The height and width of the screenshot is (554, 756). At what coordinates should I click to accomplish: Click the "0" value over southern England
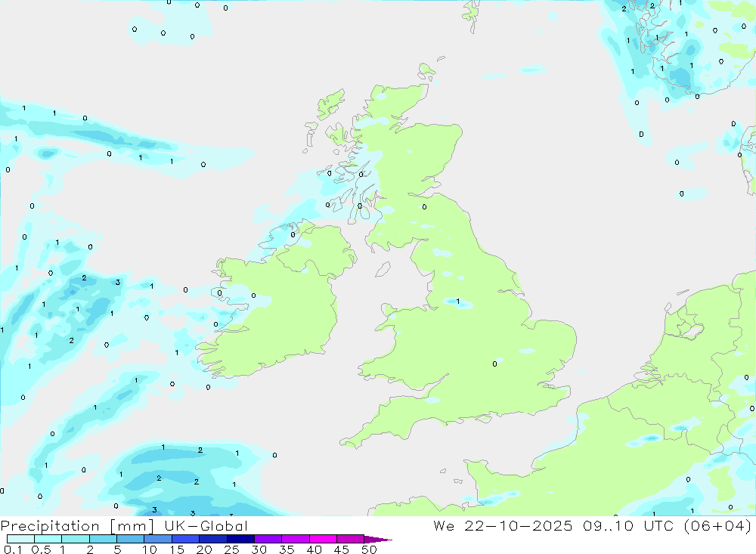coord(494,364)
